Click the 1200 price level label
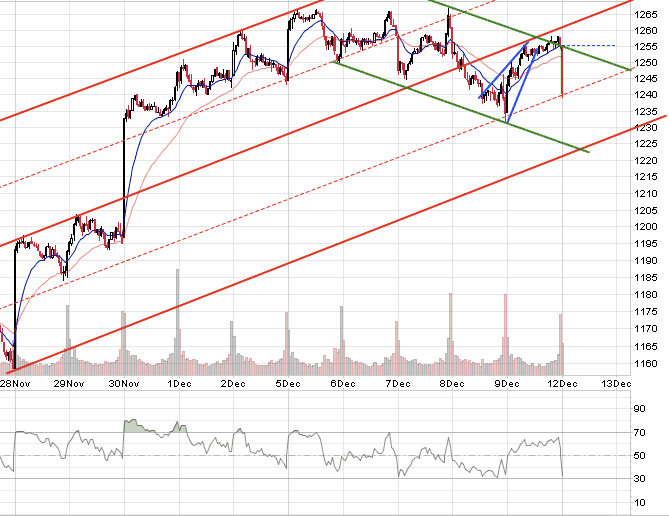Screen dimensions: 669x516 [x=645, y=227]
